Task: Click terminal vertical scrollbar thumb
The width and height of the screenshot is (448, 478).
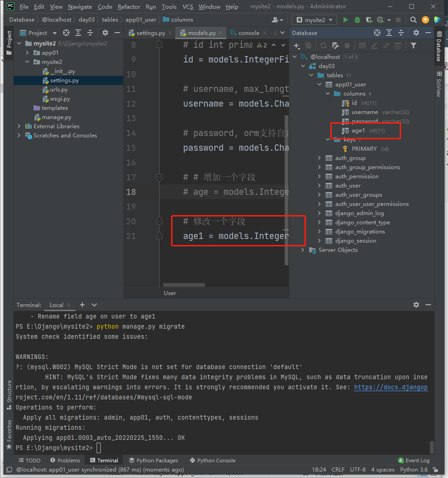Action: pos(432,447)
